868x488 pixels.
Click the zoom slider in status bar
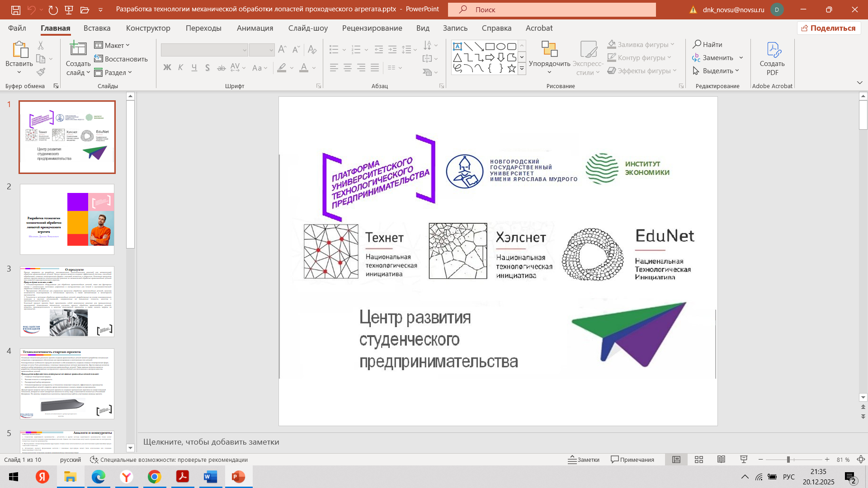point(788,460)
